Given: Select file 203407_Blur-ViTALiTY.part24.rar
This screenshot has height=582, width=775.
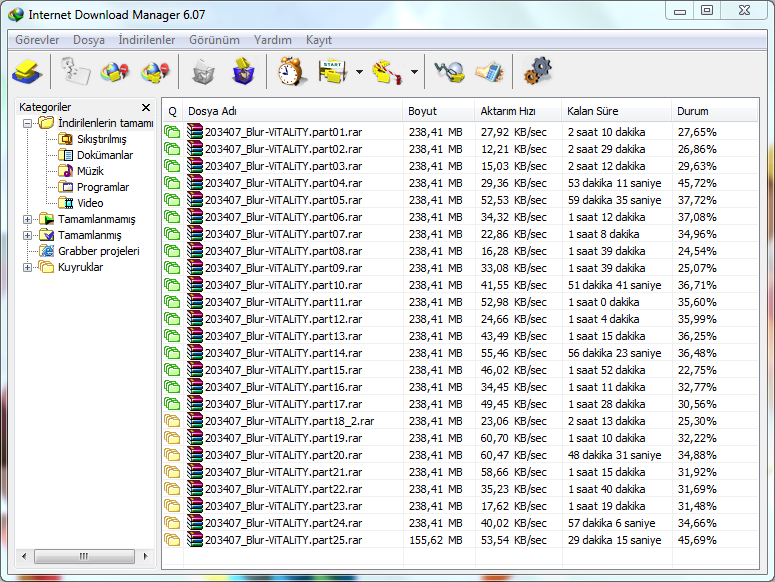Looking at the screenshot, I should point(283,523).
